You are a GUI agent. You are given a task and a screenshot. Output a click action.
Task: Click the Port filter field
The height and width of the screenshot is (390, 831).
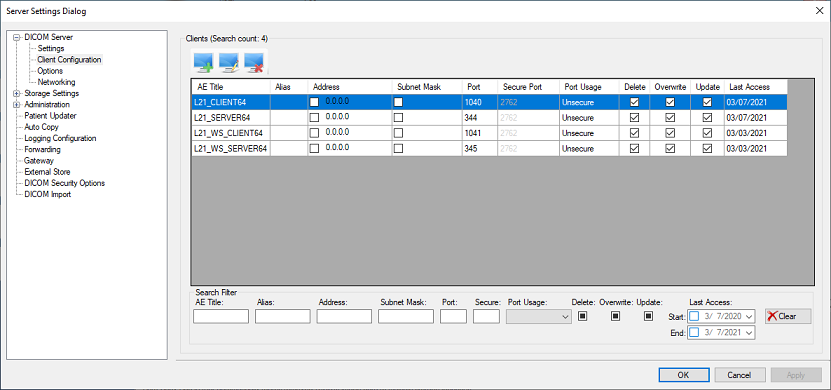(454, 316)
